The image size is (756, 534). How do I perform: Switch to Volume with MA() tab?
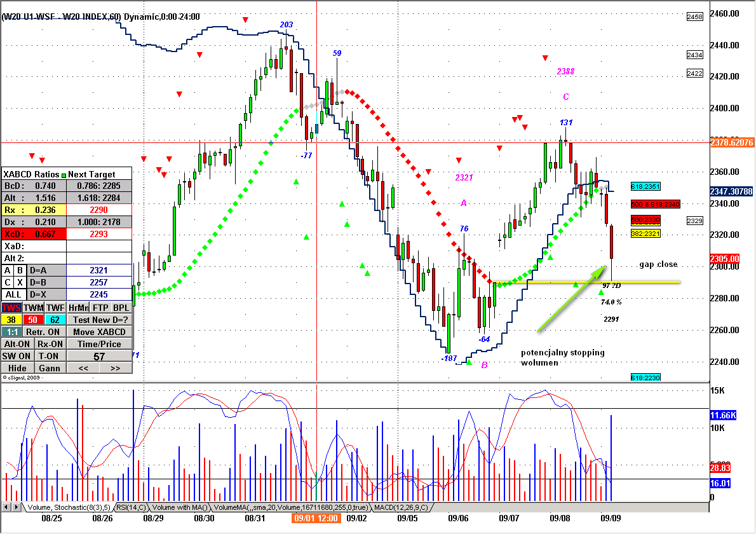tap(180, 507)
